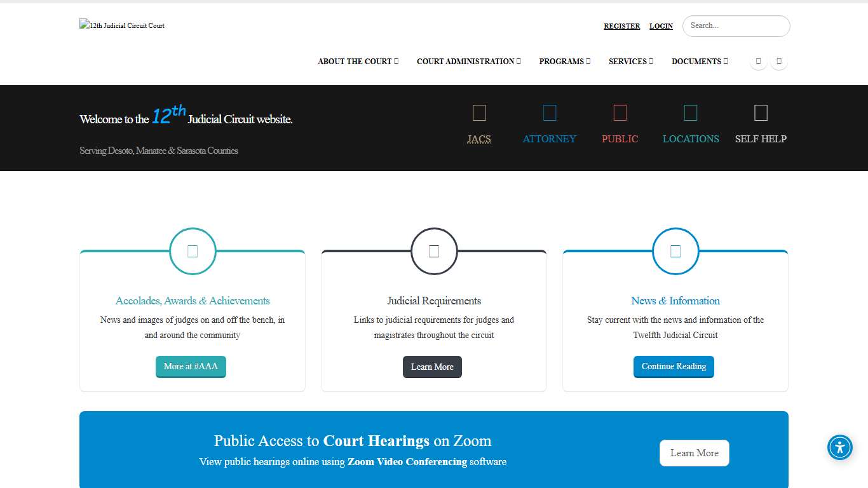Click Learn More about Zoom court hearings
Screen dimensions: 868x488
click(694, 452)
